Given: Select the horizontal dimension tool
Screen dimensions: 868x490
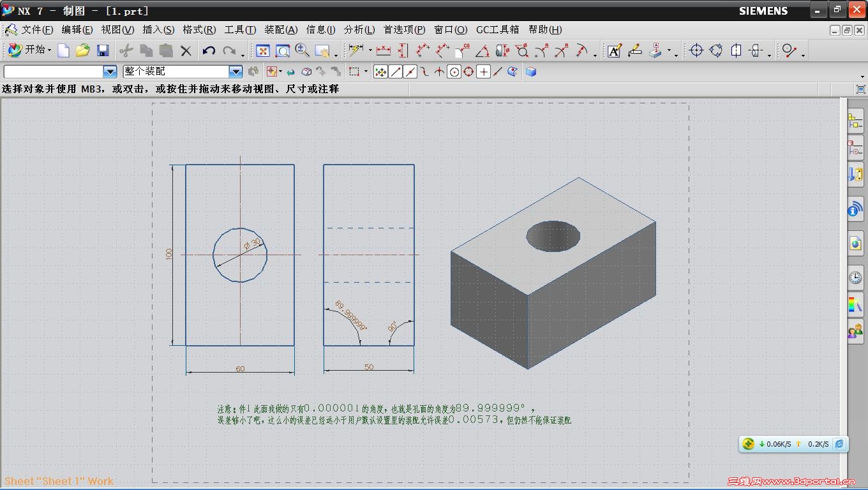Looking at the screenshot, I should 383,50.
